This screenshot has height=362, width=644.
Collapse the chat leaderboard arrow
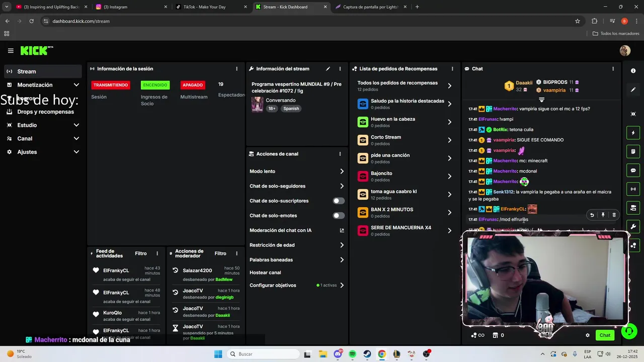tap(541, 100)
